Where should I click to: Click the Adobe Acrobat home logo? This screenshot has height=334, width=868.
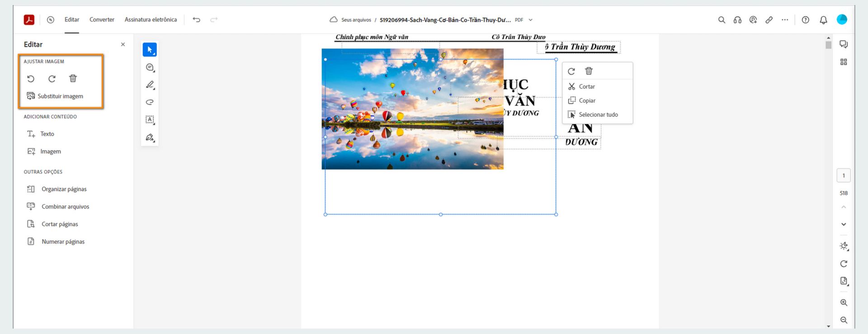coord(29,19)
